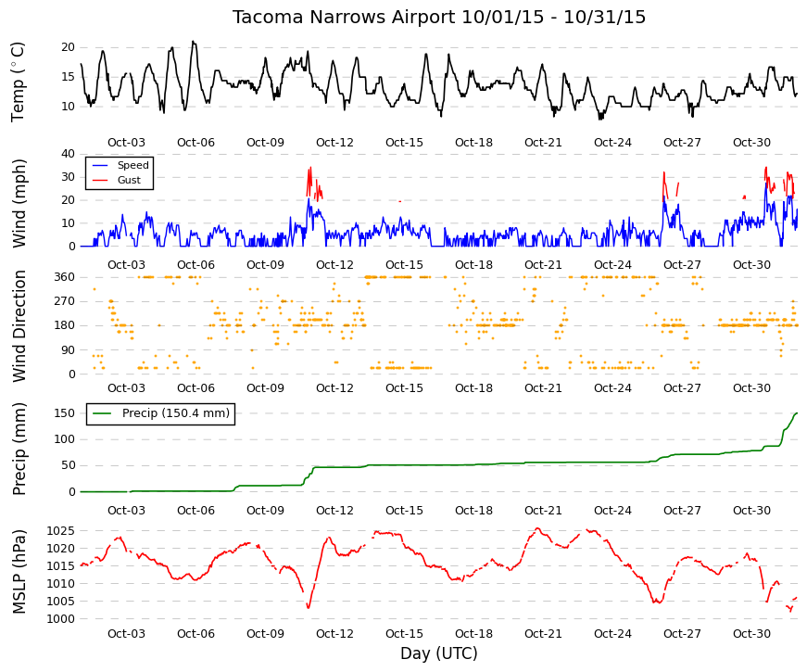Click the 360 tick on wind direction axis
The image size is (807, 672).
64,277
